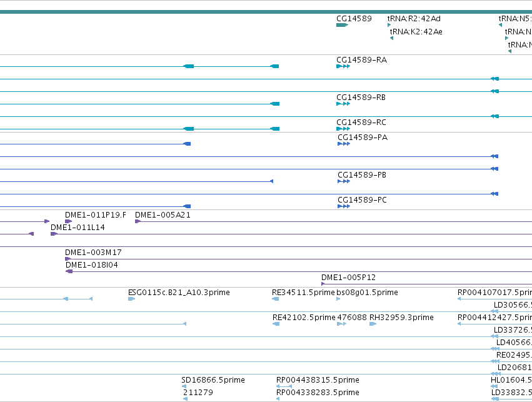The image size is (532, 402).
Task: Open the DME1-005A21 feature label
Action: 163,215
